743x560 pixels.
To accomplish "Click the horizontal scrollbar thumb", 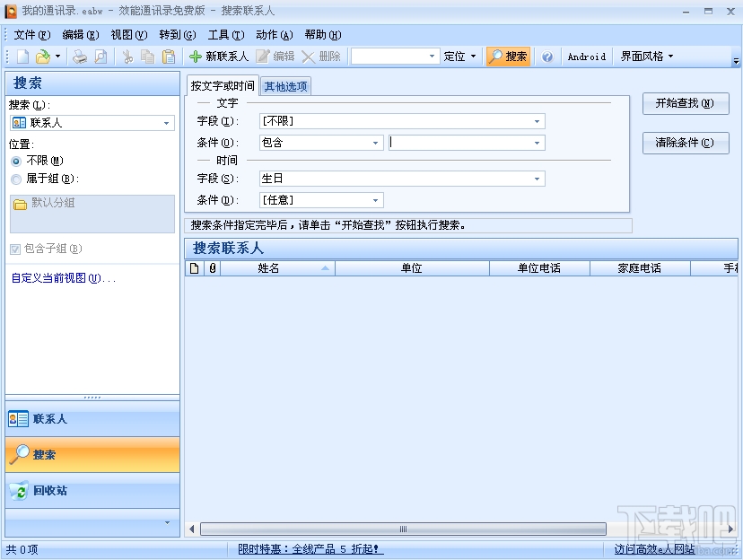I will (403, 529).
